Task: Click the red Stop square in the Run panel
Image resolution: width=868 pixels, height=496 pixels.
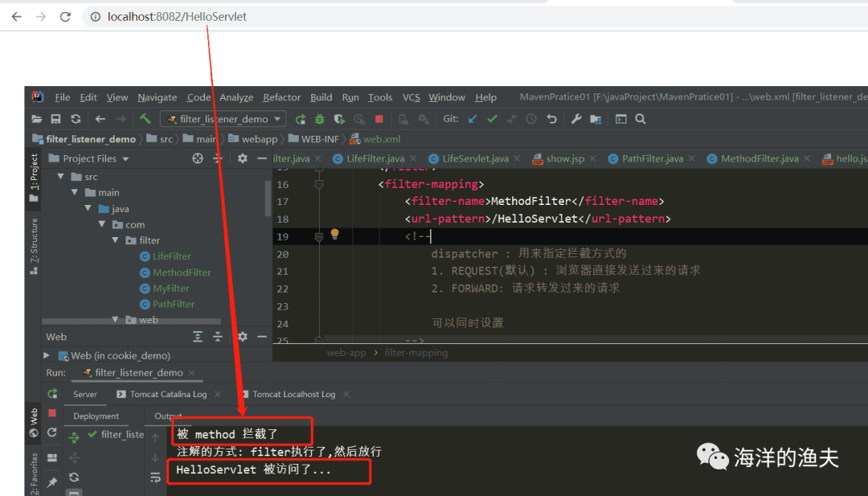Action: [52, 413]
